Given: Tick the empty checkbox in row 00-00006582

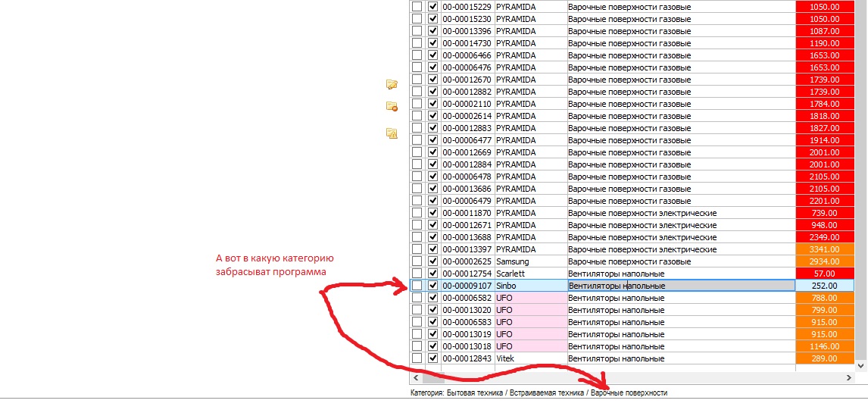Looking at the screenshot, I should tap(417, 298).
